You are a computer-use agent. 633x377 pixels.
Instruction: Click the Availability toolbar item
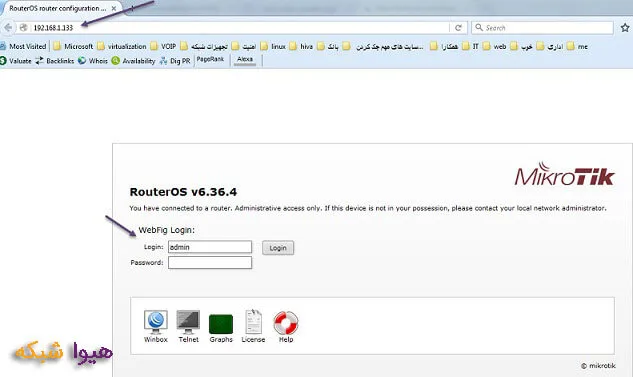[x=134, y=61]
